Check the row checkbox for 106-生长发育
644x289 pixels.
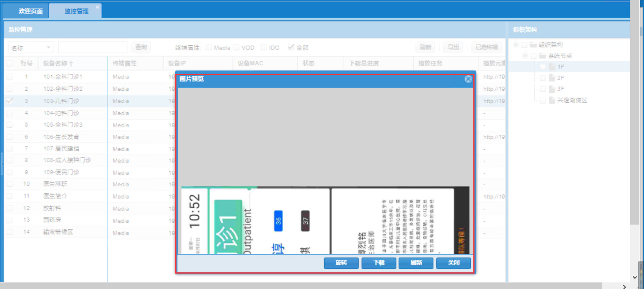point(9,137)
